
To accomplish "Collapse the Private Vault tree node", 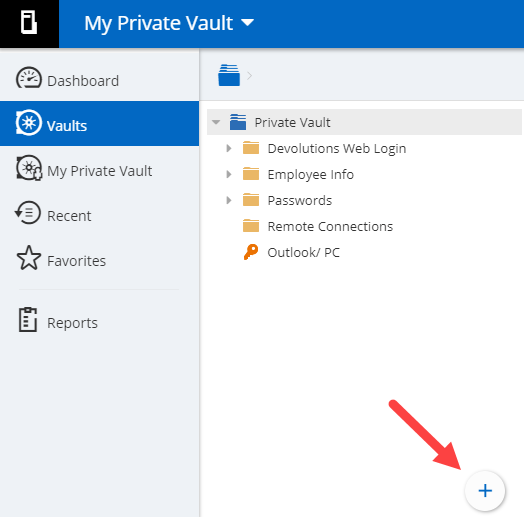I will pyautogui.click(x=216, y=122).
